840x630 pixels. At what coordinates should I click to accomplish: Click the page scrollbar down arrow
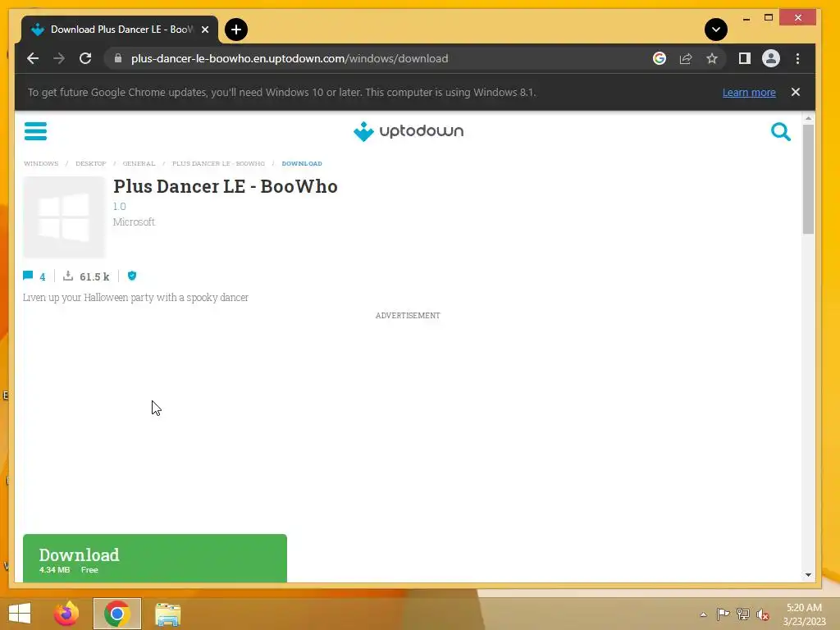pos(808,575)
